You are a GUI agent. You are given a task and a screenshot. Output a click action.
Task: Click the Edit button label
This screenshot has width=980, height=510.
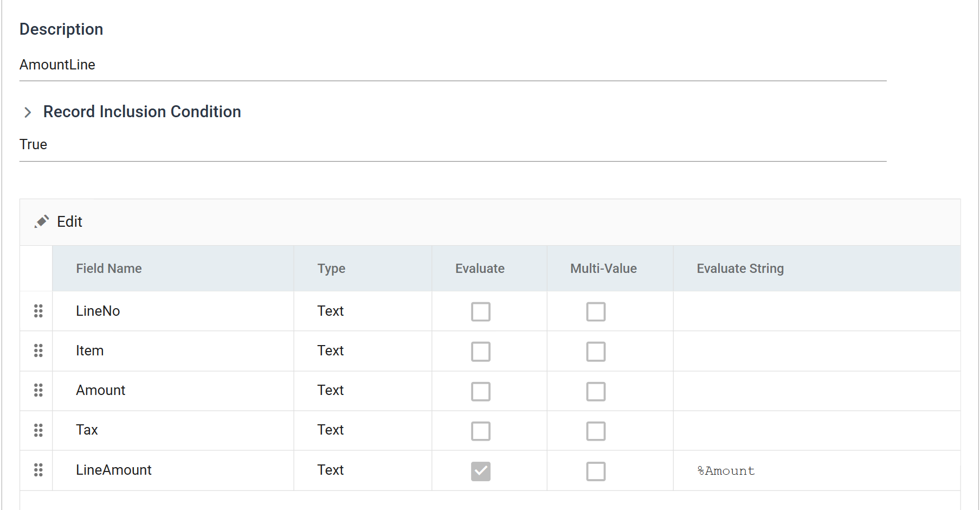(69, 221)
